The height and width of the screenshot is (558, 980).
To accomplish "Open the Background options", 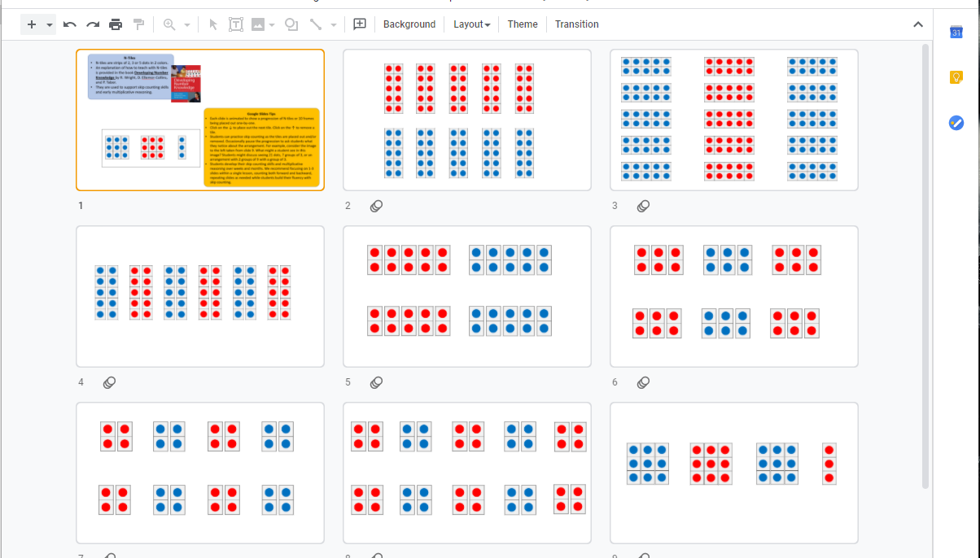I will point(409,24).
